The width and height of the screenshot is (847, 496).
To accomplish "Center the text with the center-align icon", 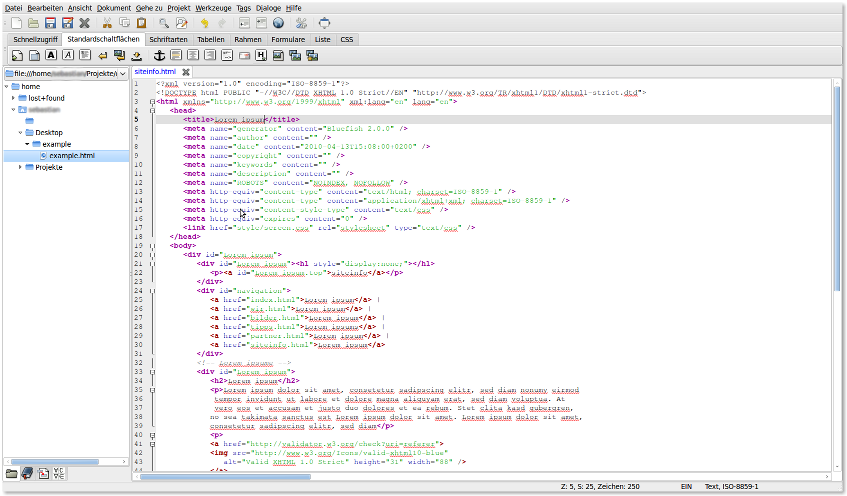I will pyautogui.click(x=193, y=55).
